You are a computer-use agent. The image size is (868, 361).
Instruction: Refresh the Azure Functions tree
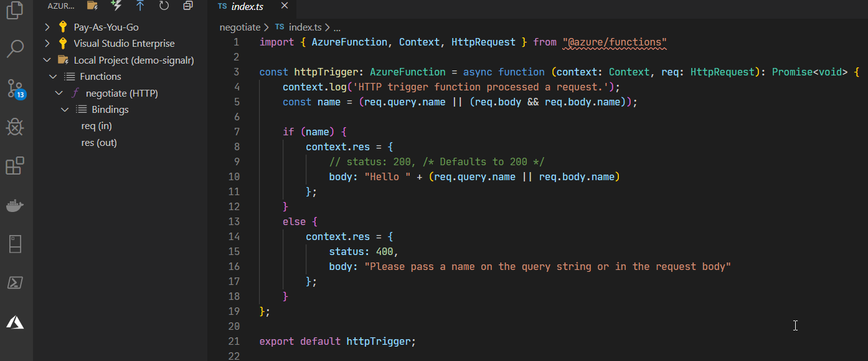pos(164,6)
